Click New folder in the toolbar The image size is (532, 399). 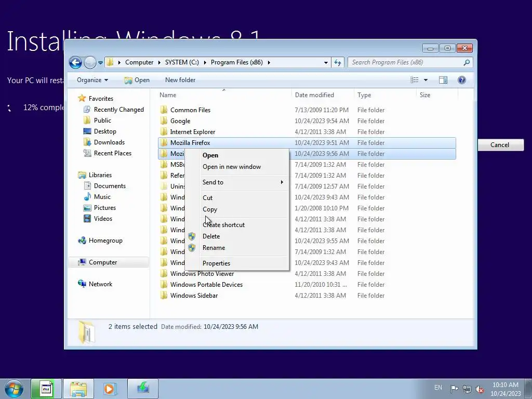(x=180, y=80)
